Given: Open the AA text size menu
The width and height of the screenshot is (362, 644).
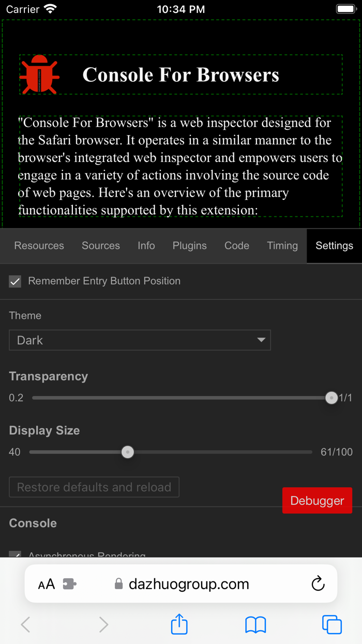Looking at the screenshot, I should click(x=46, y=583).
